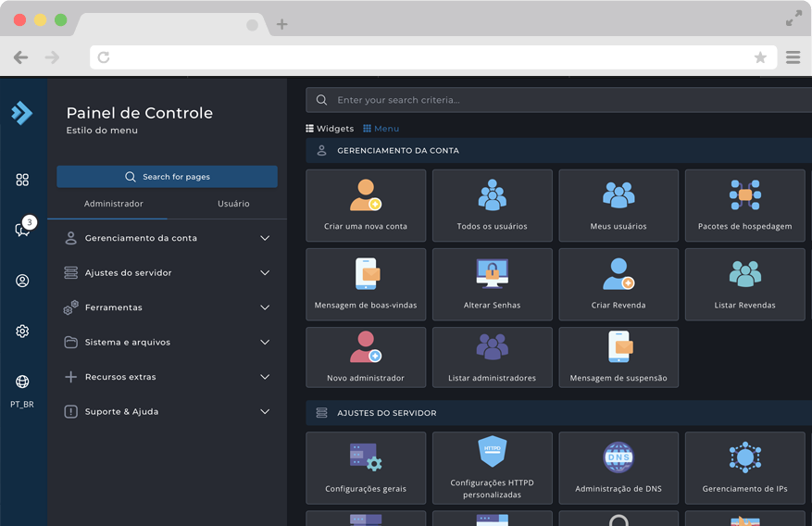Open Novo administrador tile
This screenshot has width=812, height=526.
click(x=366, y=357)
